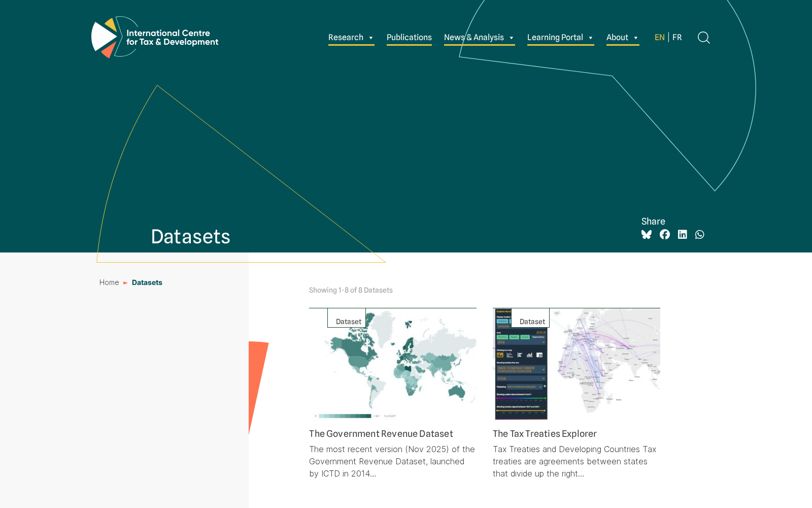The width and height of the screenshot is (812, 508).
Task: Expand the News & Analysis arrow
Action: point(512,38)
